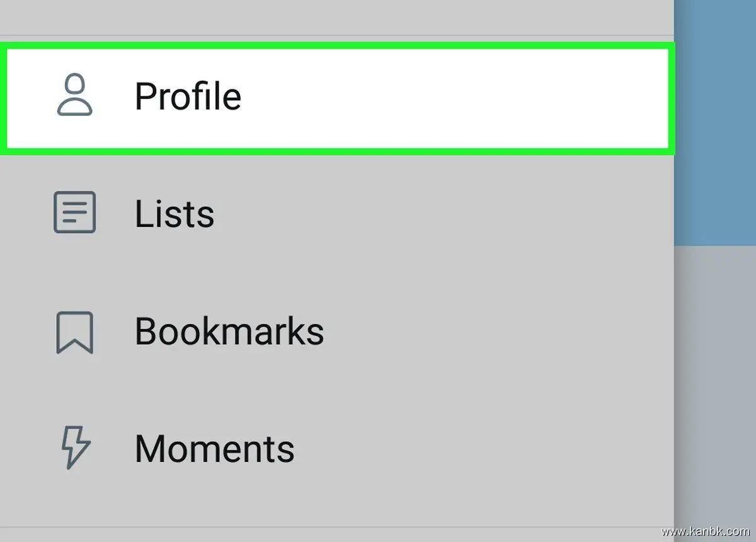The height and width of the screenshot is (542, 756).
Task: Click the Bookmarks ribbon icon
Action: [x=75, y=332]
